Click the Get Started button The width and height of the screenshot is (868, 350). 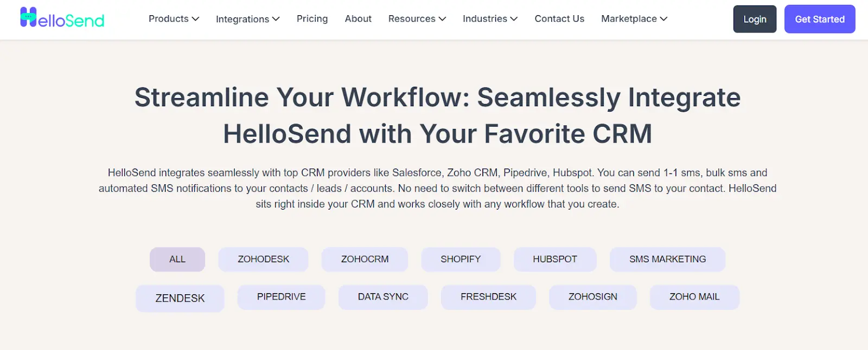point(820,18)
